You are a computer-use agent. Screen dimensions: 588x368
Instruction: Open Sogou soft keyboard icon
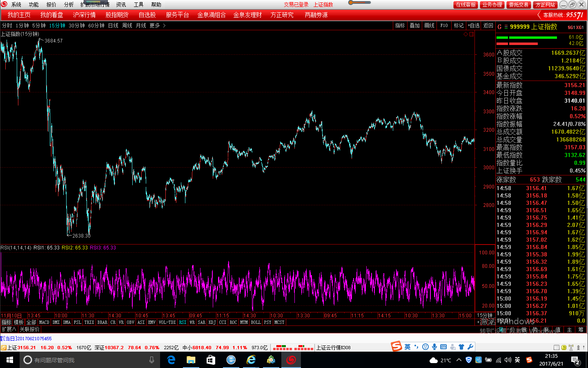click(x=443, y=347)
